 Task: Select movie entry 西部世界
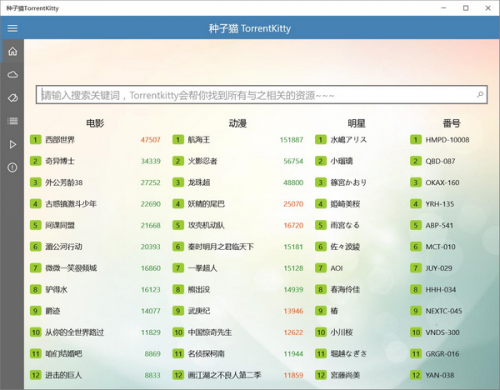[x=60, y=140]
